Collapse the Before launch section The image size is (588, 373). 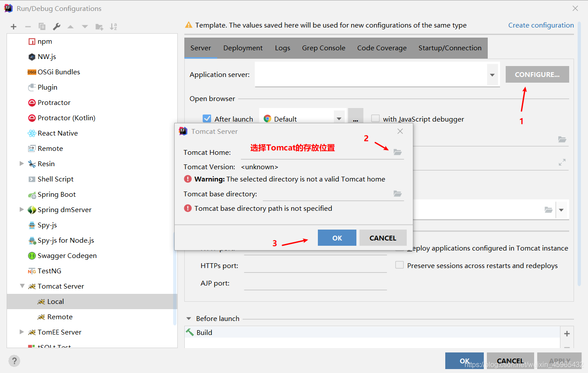pyautogui.click(x=189, y=319)
